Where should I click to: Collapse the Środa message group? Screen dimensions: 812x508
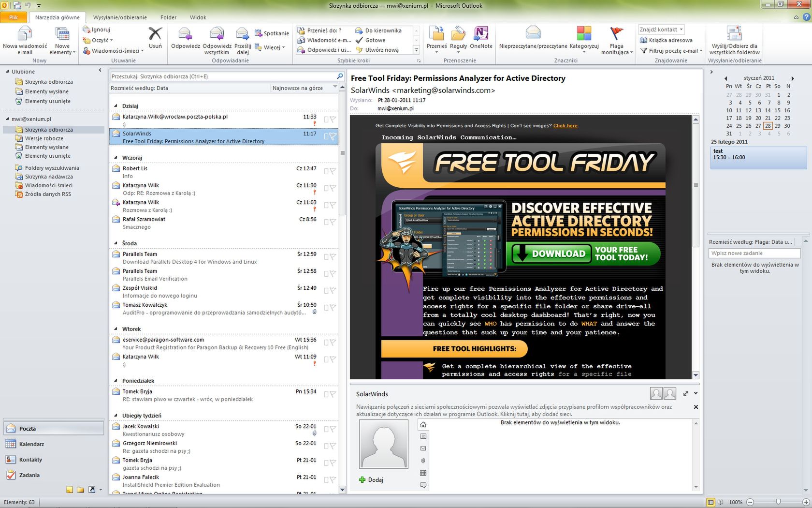point(116,243)
